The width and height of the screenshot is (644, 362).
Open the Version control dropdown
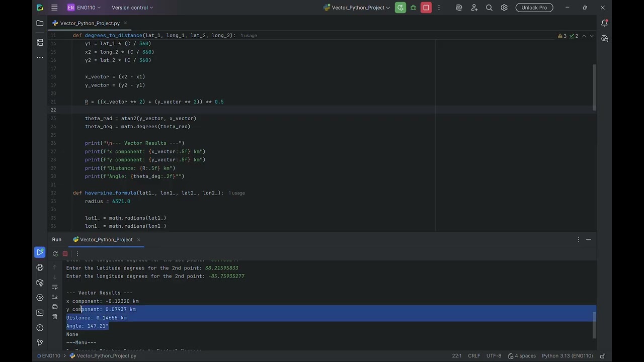tap(132, 8)
